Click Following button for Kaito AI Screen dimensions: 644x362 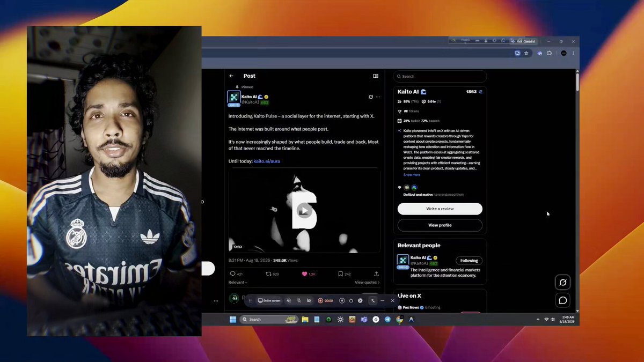(469, 261)
